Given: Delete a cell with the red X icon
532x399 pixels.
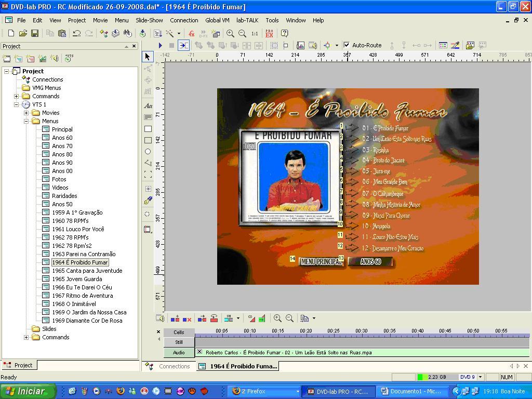Looking at the screenshot, I should coord(187,318).
